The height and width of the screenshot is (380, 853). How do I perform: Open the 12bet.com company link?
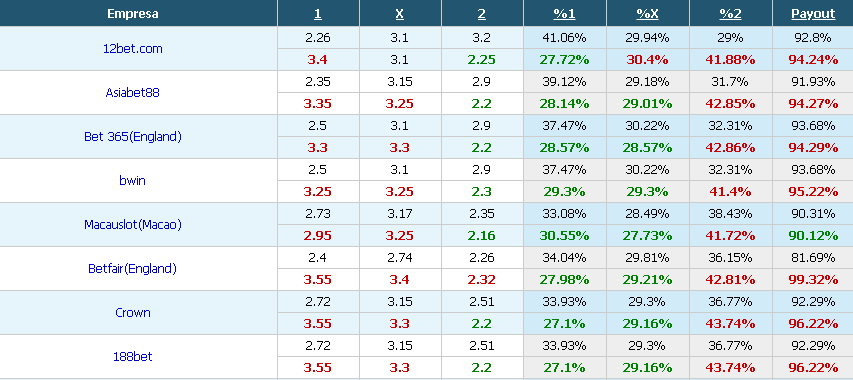point(133,48)
